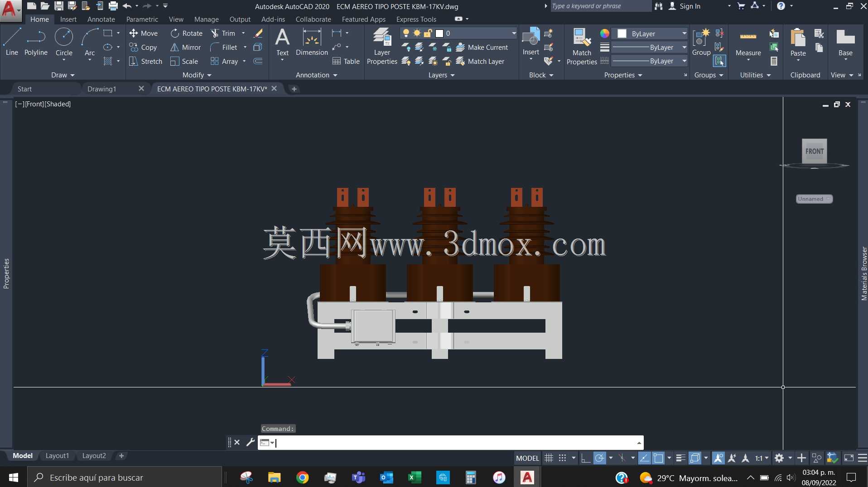The image size is (868, 487).
Task: Activate the Rotate command
Action: click(187, 33)
